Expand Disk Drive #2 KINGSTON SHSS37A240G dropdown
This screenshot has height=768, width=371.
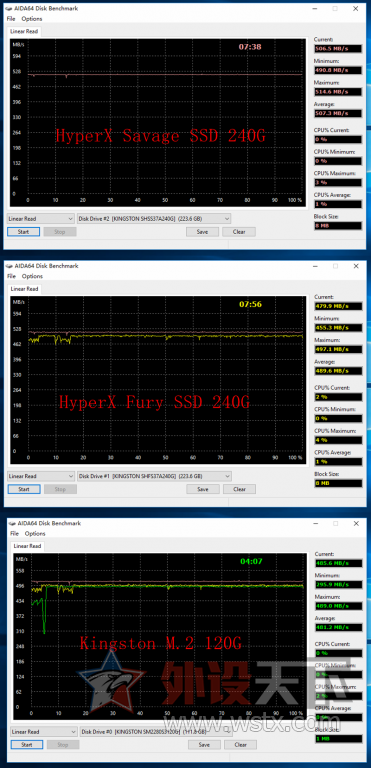point(154,218)
